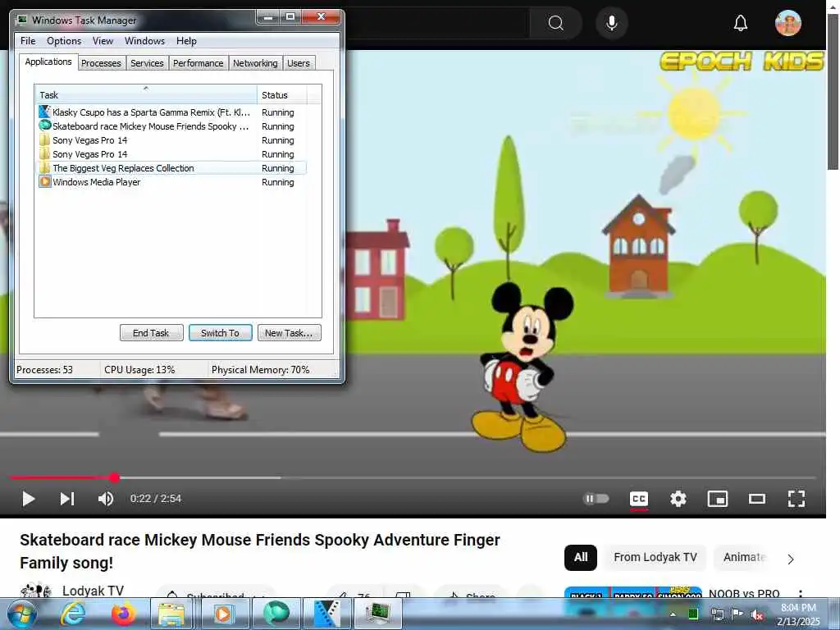Select the Windows Media Player task
The height and width of the screenshot is (630, 840).
tap(171, 182)
